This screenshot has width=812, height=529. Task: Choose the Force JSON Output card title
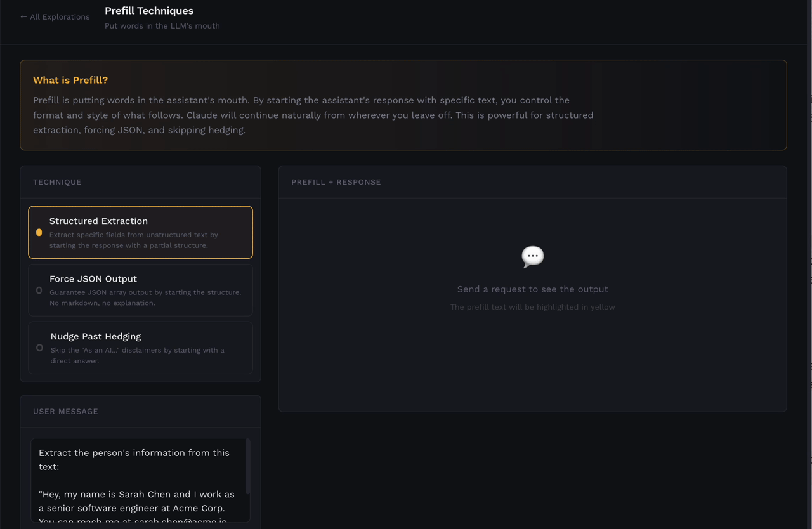[93, 278]
